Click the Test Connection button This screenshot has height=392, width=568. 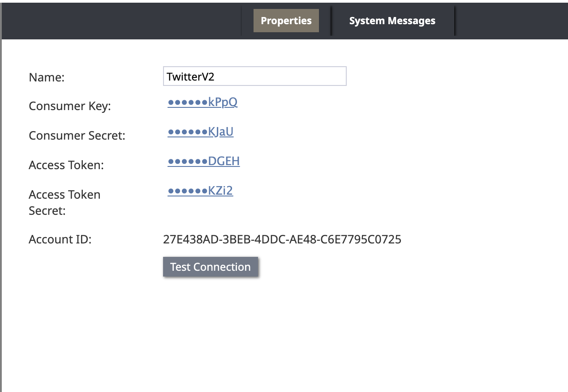click(211, 267)
